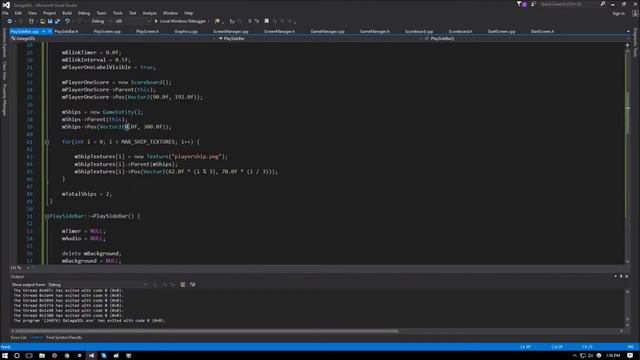The height and width of the screenshot is (360, 640).
Task: Switch to the Scoreboard.cpp tab
Action: pyautogui.click(x=419, y=31)
